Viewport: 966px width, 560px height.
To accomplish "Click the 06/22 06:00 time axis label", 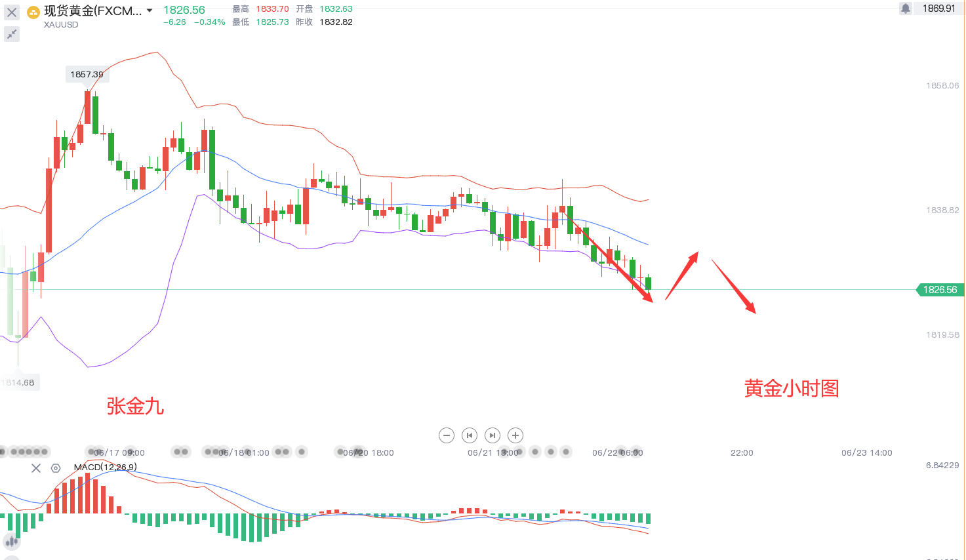I will (618, 453).
